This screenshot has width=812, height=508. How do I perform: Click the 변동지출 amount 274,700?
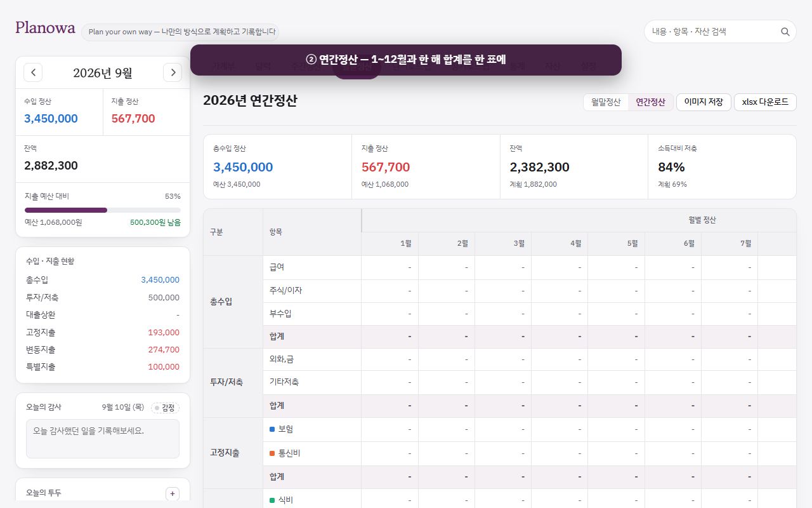[x=164, y=349]
